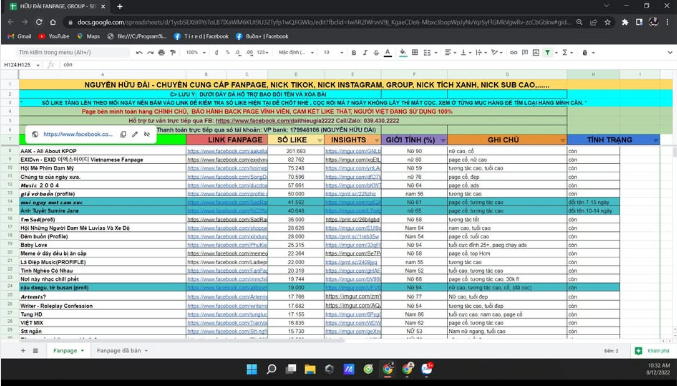This screenshot has width=677, height=386.
Task: Insert a comment using toolbar icon
Action: (x=525, y=52)
